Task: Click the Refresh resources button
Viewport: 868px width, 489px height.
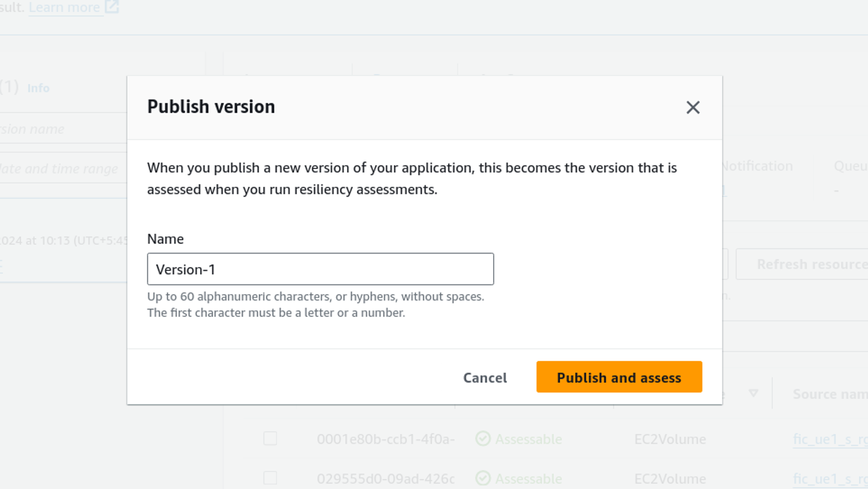Action: 811,264
